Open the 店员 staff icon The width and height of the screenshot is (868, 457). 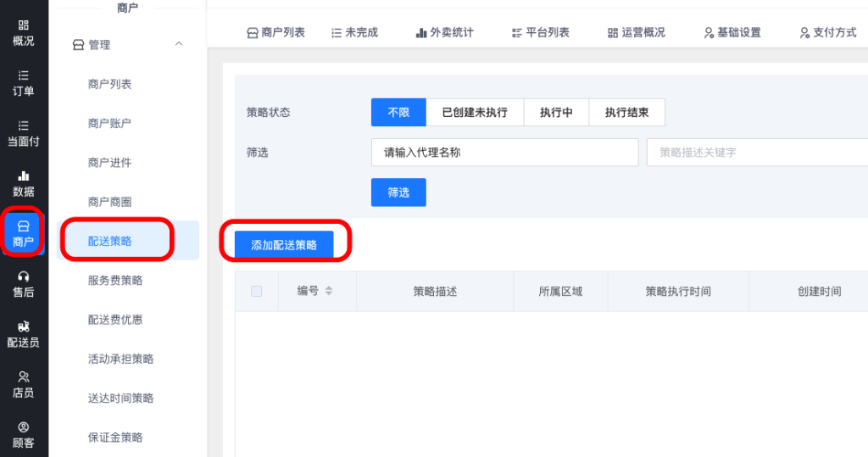[24, 376]
